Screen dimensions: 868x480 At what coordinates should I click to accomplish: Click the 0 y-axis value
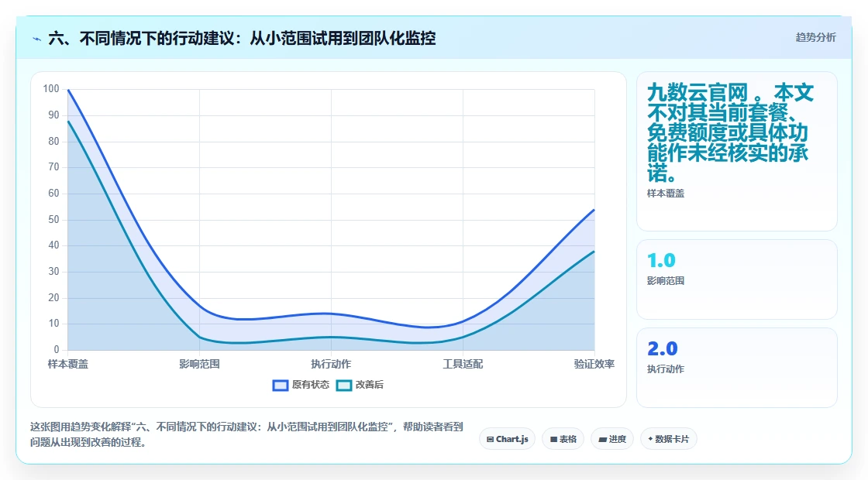[x=57, y=349]
